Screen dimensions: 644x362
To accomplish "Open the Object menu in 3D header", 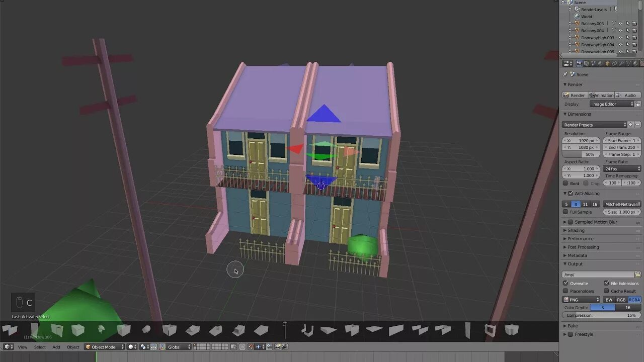I will (x=73, y=347).
